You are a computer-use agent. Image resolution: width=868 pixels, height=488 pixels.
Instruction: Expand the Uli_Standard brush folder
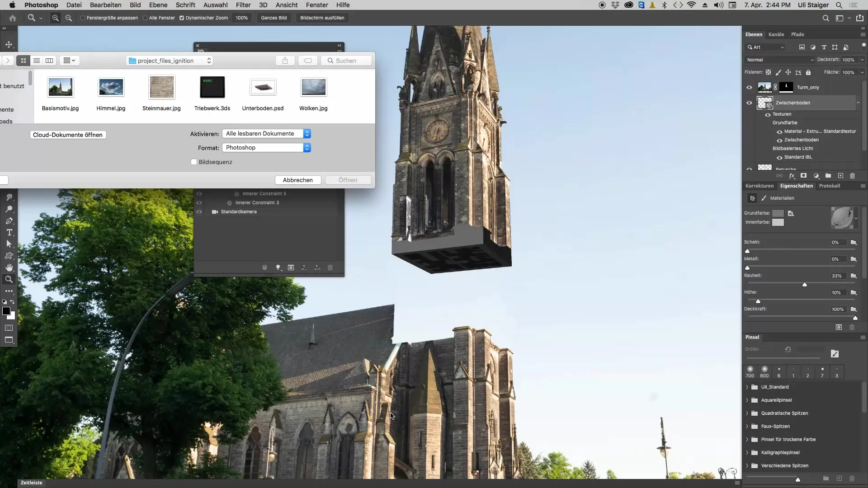(x=747, y=387)
